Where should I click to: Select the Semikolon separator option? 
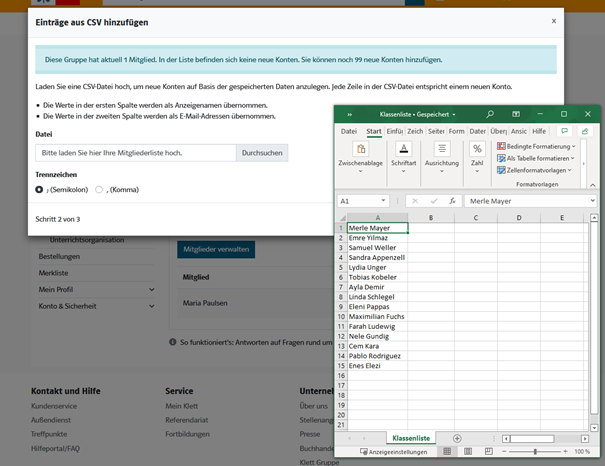coord(39,189)
